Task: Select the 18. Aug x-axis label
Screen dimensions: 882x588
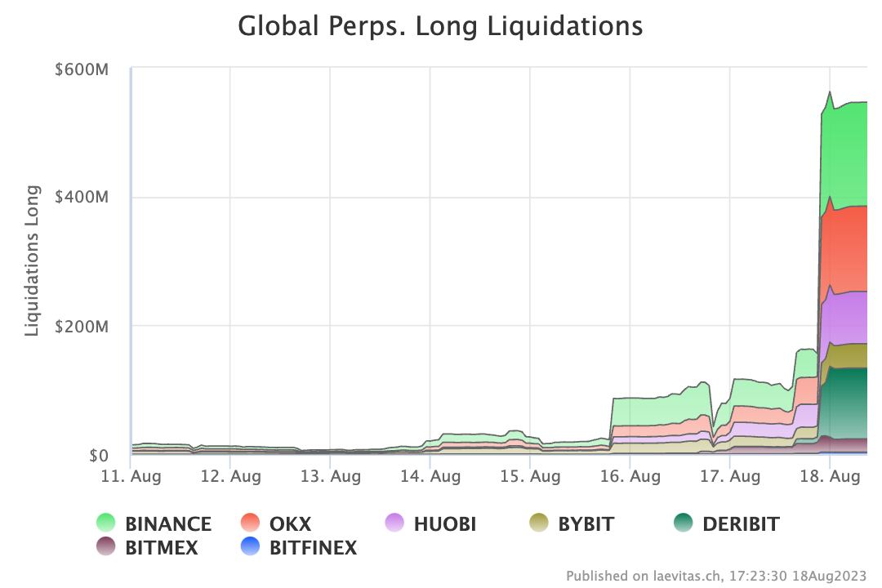Action: pyautogui.click(x=830, y=477)
